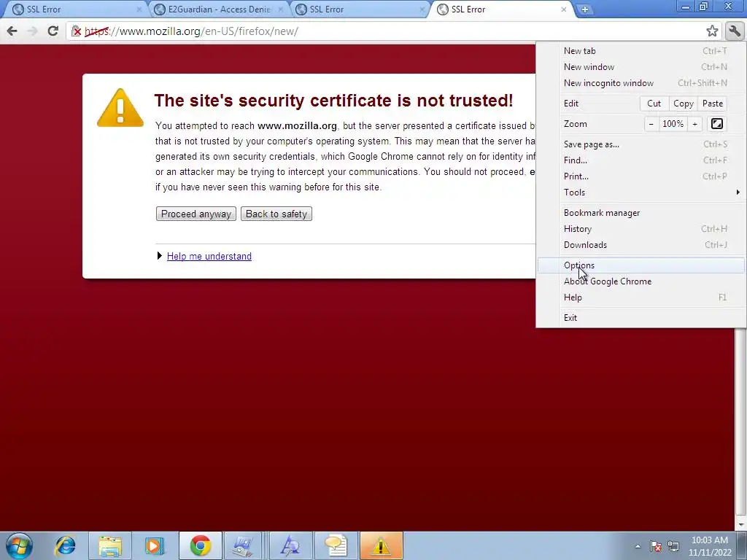Open Windows Explorer folder in taskbar

[x=111, y=545]
